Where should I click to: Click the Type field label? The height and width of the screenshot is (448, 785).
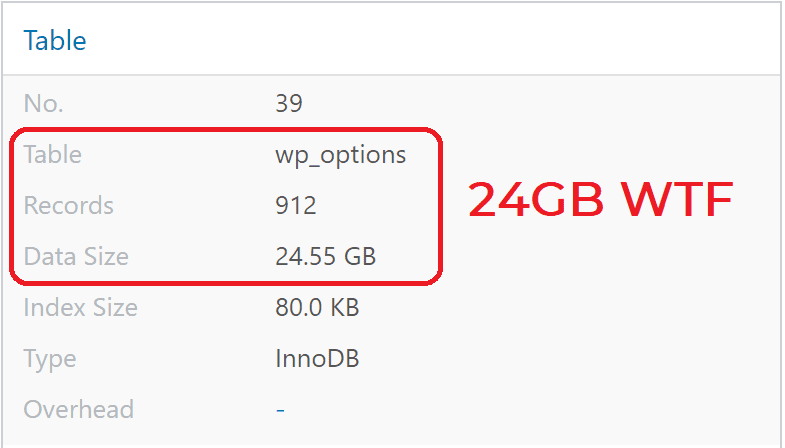50,360
